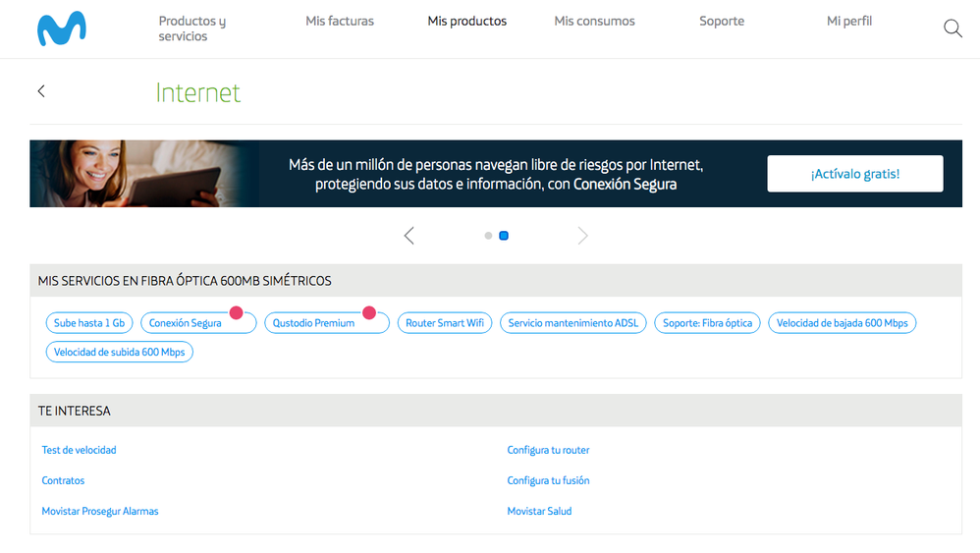Open Configura tu router link
This screenshot has height=553, width=980.
[x=548, y=450]
